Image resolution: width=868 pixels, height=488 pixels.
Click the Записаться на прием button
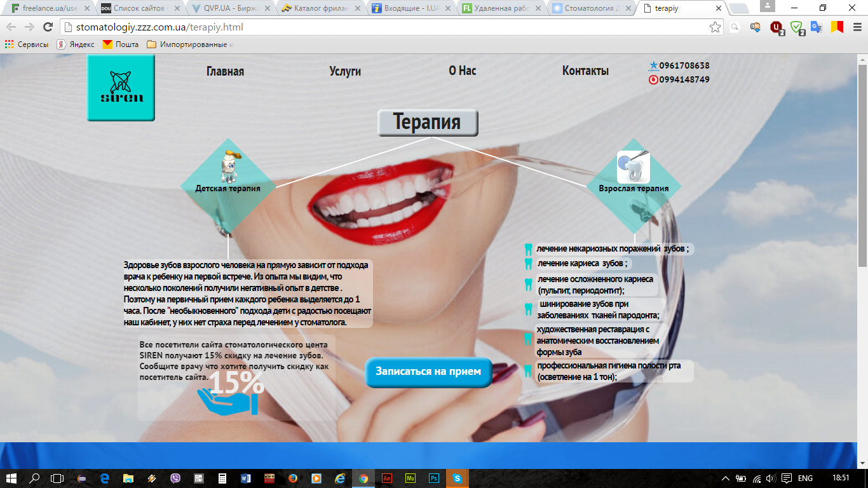[428, 372]
